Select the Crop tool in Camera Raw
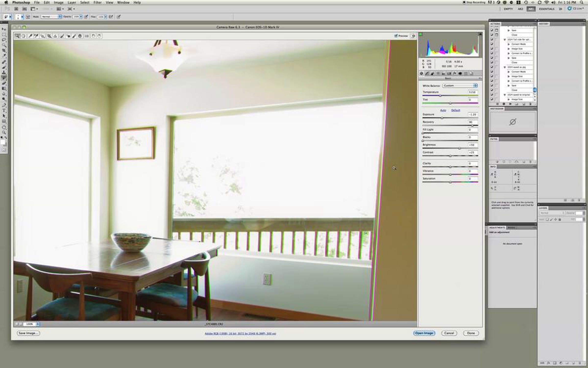This screenshot has width=588, height=368. coord(49,36)
